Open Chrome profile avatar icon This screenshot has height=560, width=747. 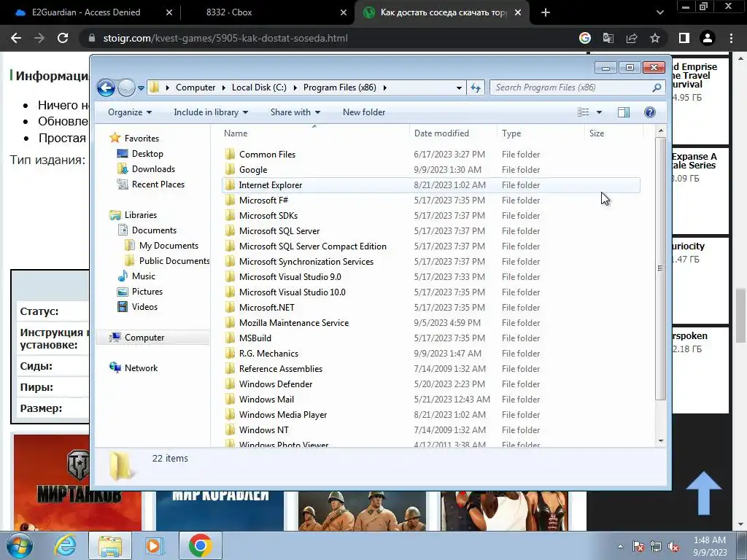tap(708, 38)
